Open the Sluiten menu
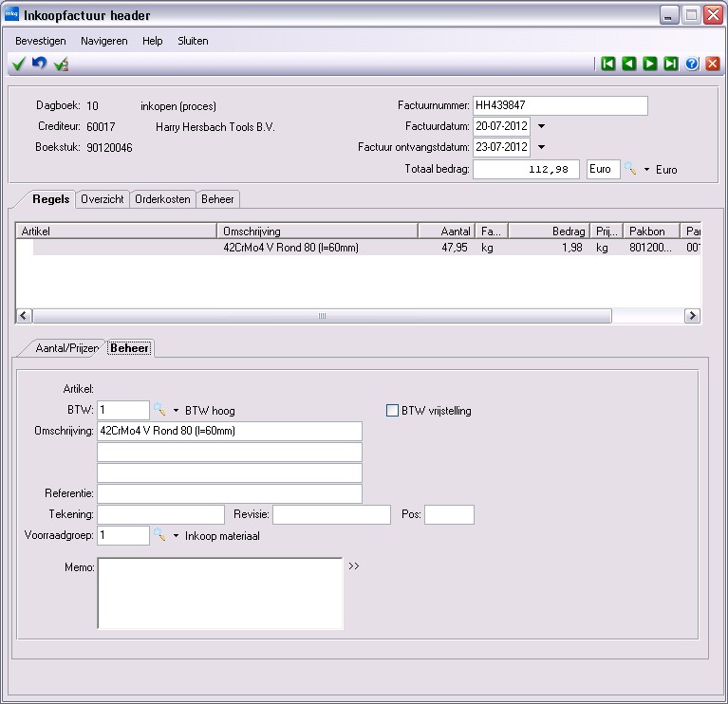Screen dimensions: 728x704 coord(193,41)
